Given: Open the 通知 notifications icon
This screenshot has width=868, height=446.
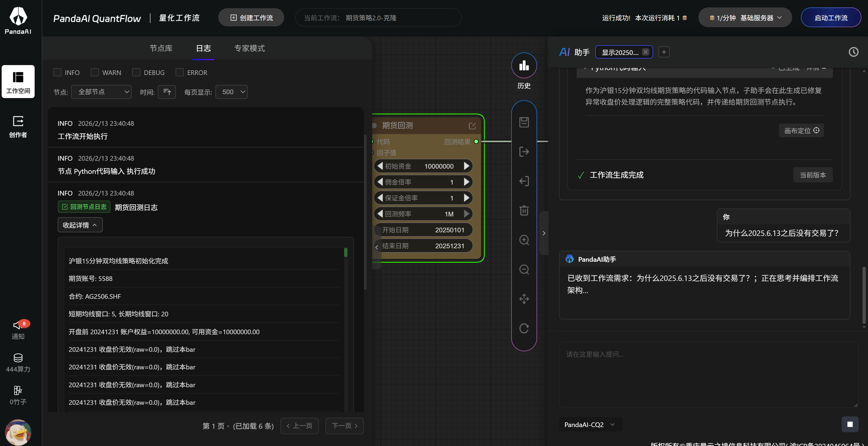Looking at the screenshot, I should coord(18,330).
